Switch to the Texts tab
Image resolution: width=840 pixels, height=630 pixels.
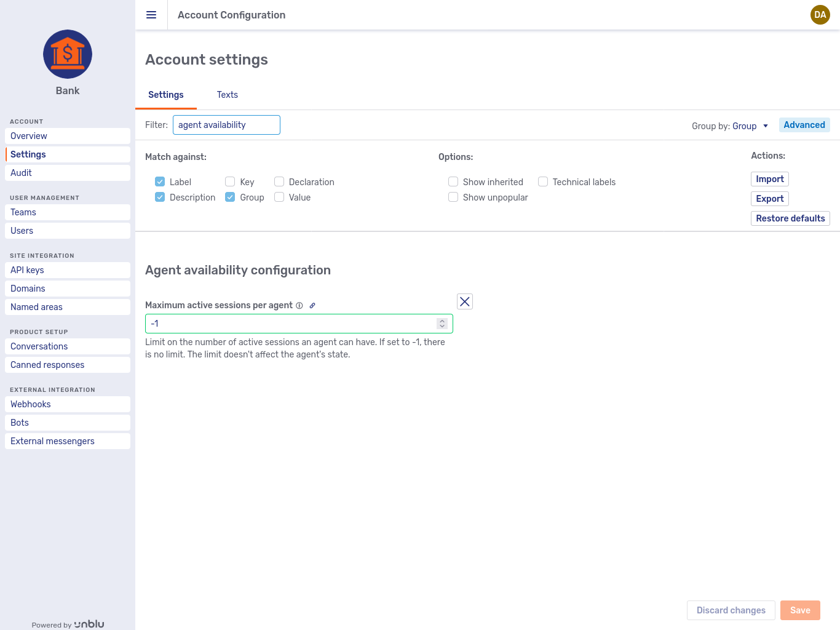pyautogui.click(x=227, y=95)
